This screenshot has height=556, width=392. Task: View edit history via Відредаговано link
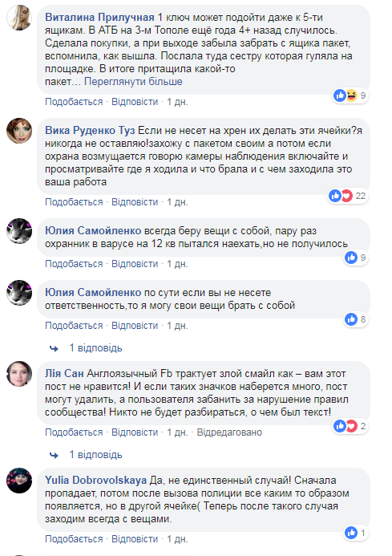(230, 432)
